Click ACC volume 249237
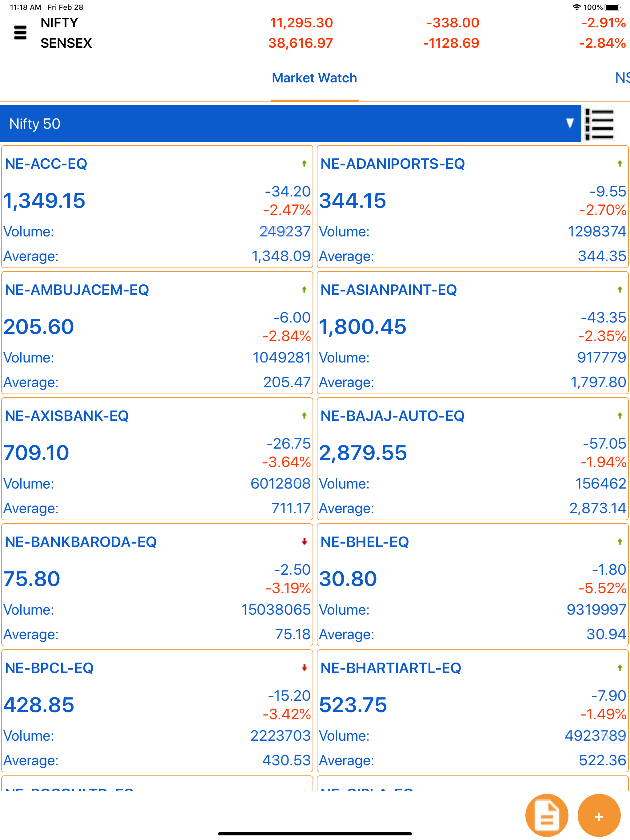 pyautogui.click(x=285, y=231)
